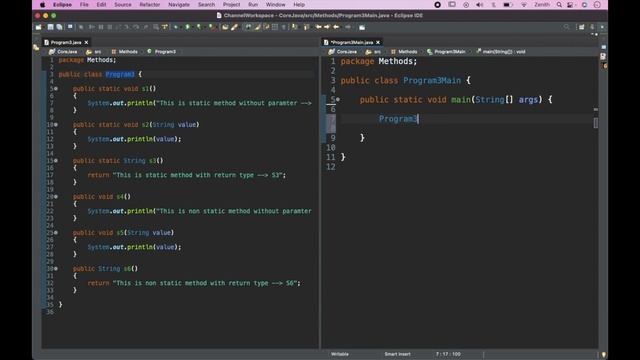
Task: Open the External Tools run icon
Action: (211, 27)
